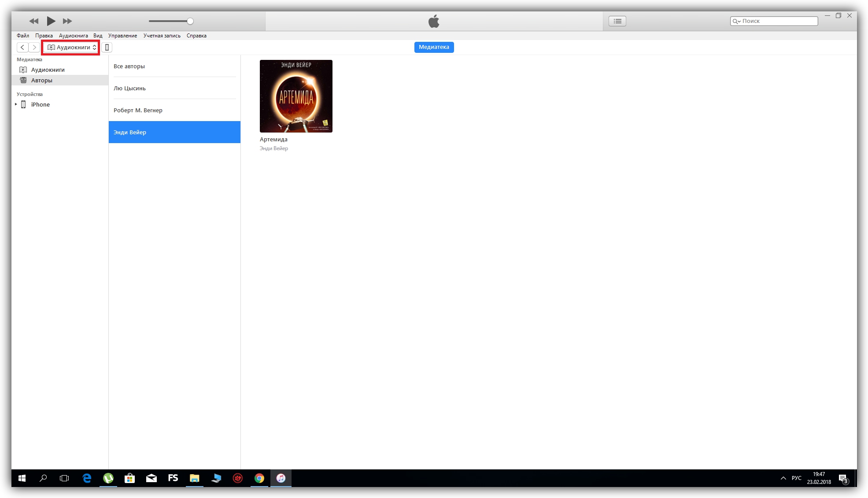868x498 pixels.
Task: Open the red gear app on taskbar
Action: point(238,478)
